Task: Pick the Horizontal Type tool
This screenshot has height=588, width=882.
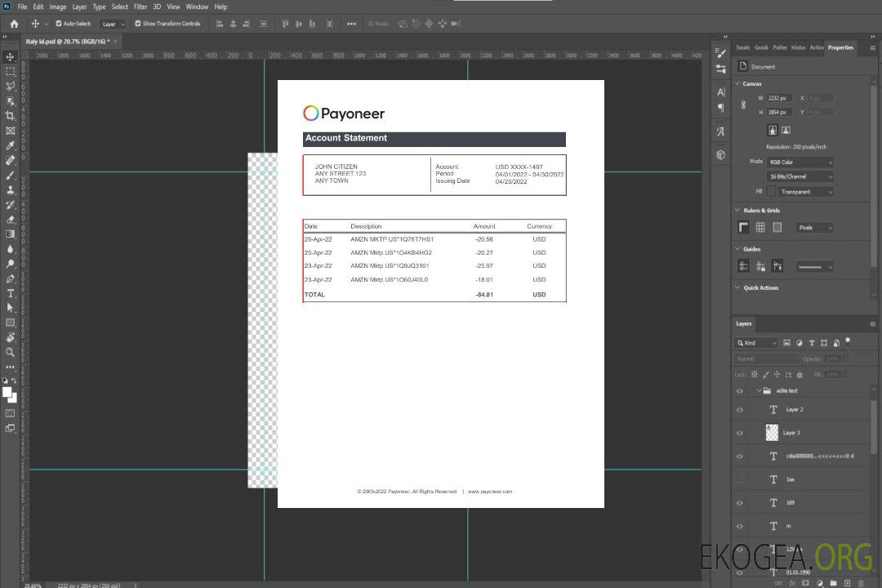Action: [10, 293]
